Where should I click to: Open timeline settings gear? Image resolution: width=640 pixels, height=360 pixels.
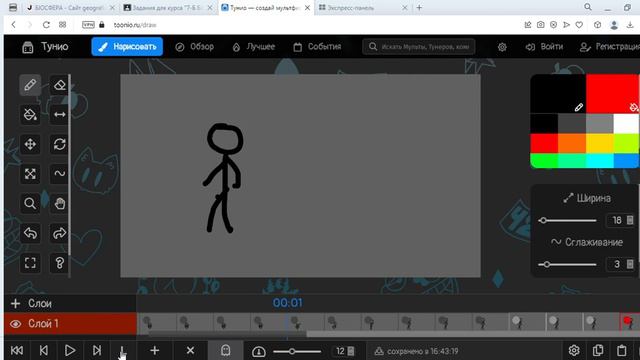click(x=574, y=351)
